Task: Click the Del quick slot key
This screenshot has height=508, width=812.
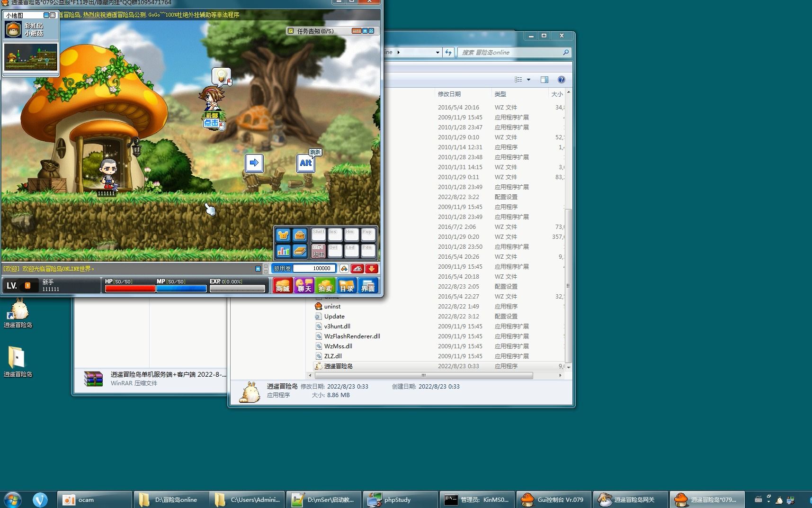Action: point(335,251)
